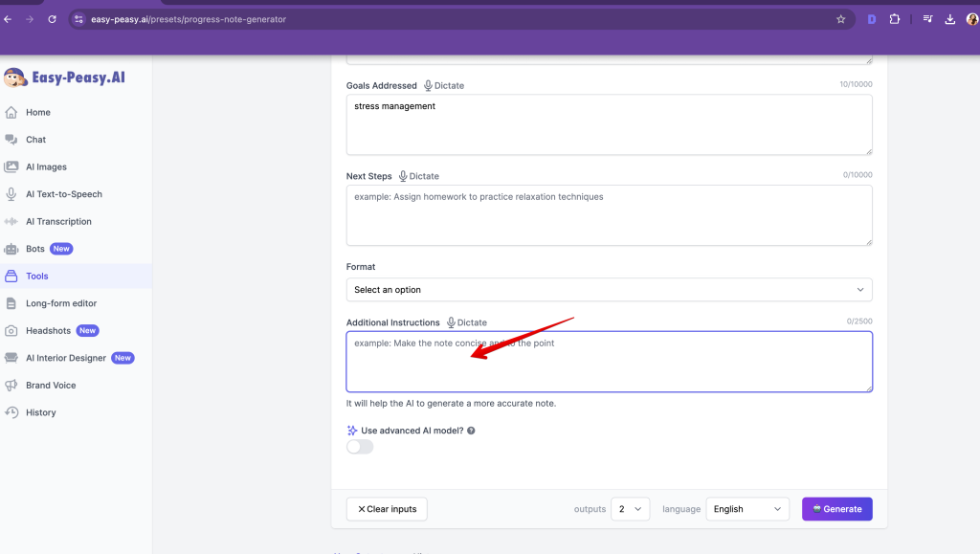Focus the Additional Instructions text box

(x=609, y=362)
